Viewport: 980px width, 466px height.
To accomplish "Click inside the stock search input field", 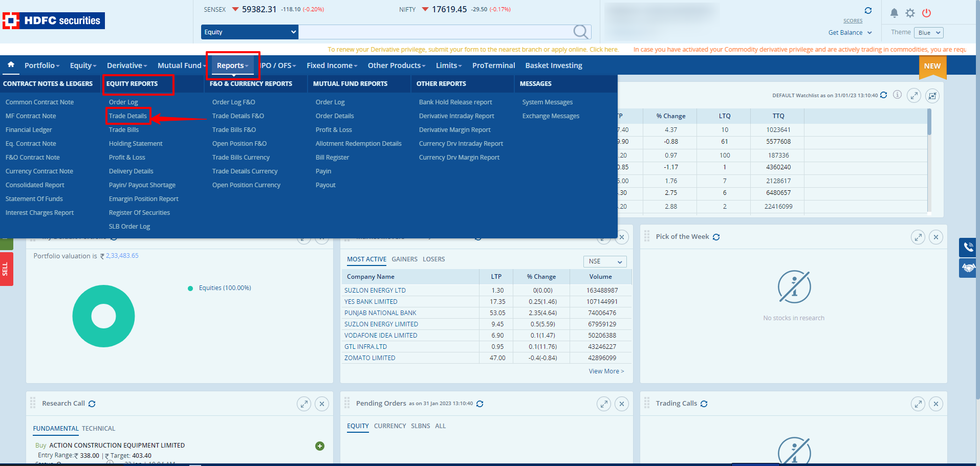I will tap(435, 32).
